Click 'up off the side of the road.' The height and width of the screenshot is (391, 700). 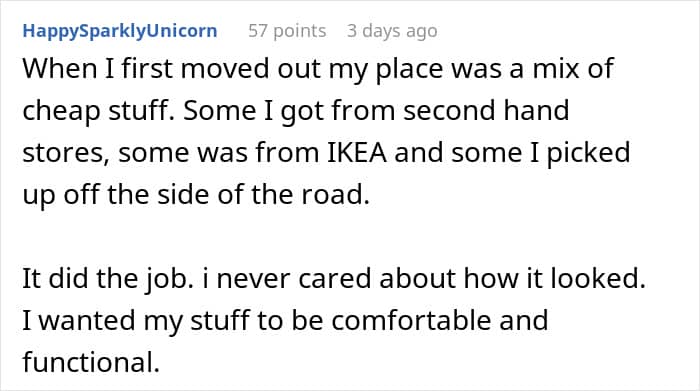coord(196,195)
